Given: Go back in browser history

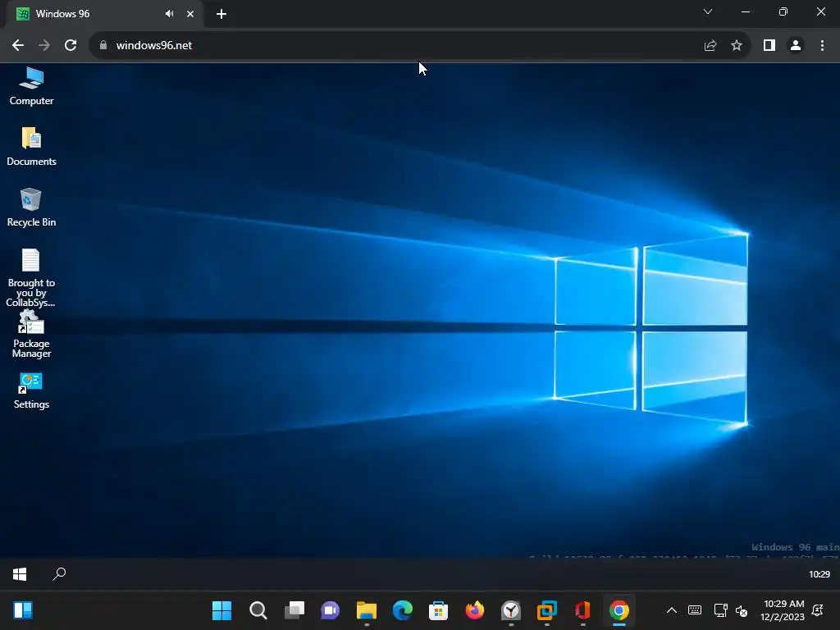Looking at the screenshot, I should [18, 46].
